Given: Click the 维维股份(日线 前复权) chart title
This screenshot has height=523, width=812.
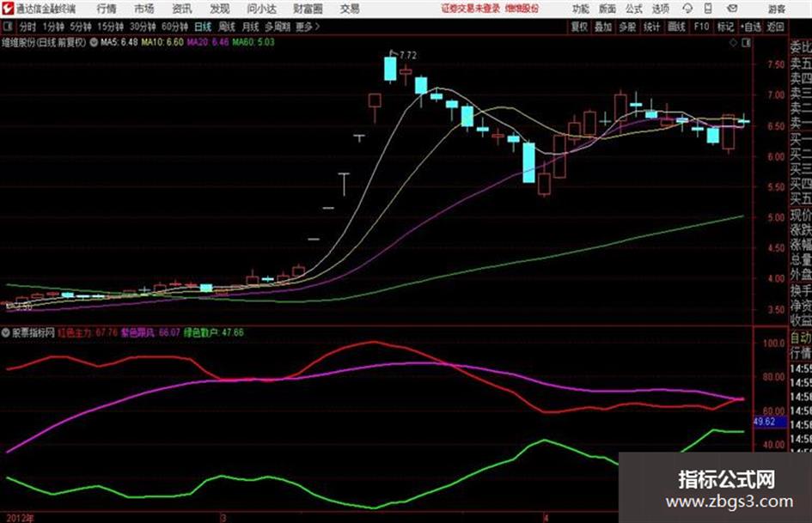Looking at the screenshot, I should pos(44,42).
